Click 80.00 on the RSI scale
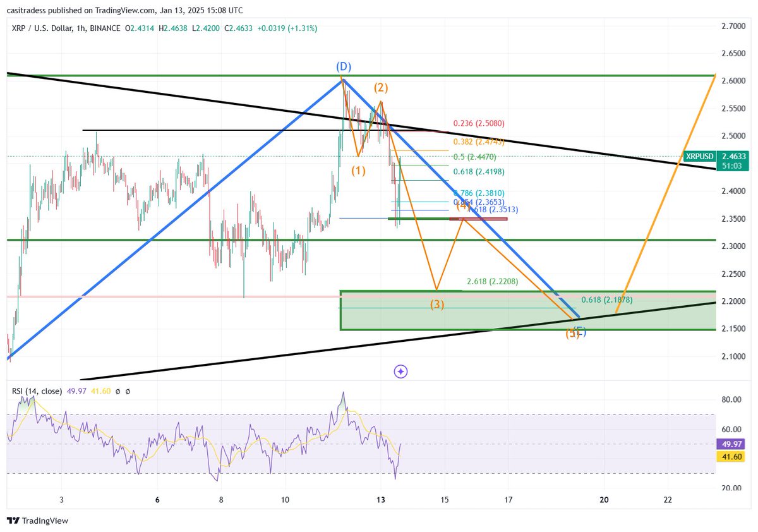 tap(733, 399)
